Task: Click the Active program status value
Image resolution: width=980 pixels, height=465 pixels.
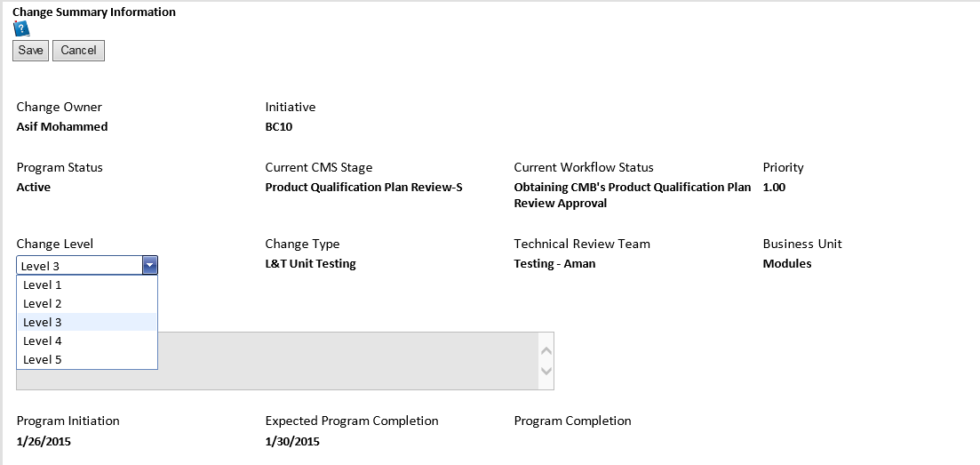Action: (x=34, y=188)
